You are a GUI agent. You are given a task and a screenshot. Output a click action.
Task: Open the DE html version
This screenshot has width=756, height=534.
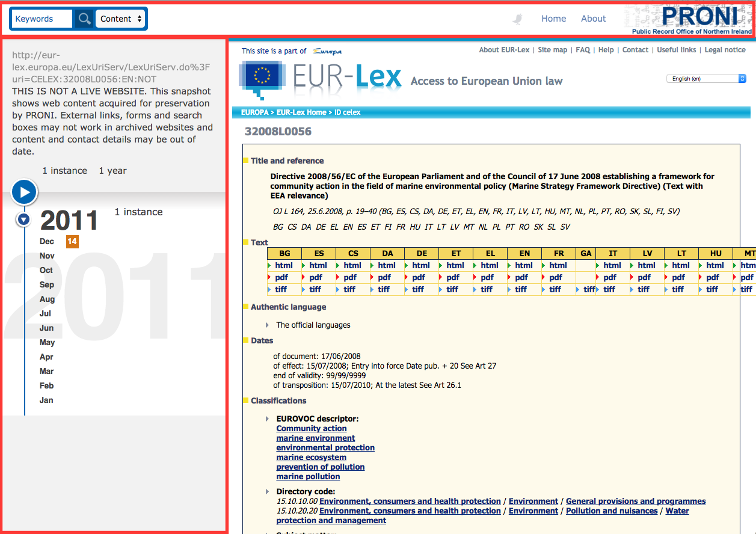coord(421,265)
